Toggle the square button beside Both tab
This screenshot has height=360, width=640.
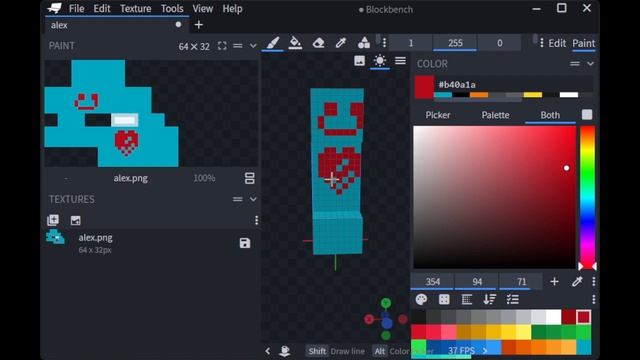coord(587,115)
